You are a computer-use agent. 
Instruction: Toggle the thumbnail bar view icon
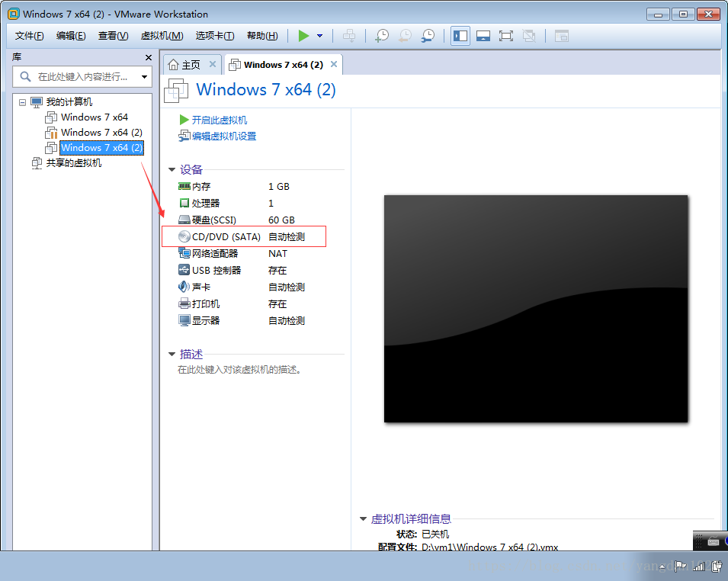[x=483, y=36]
